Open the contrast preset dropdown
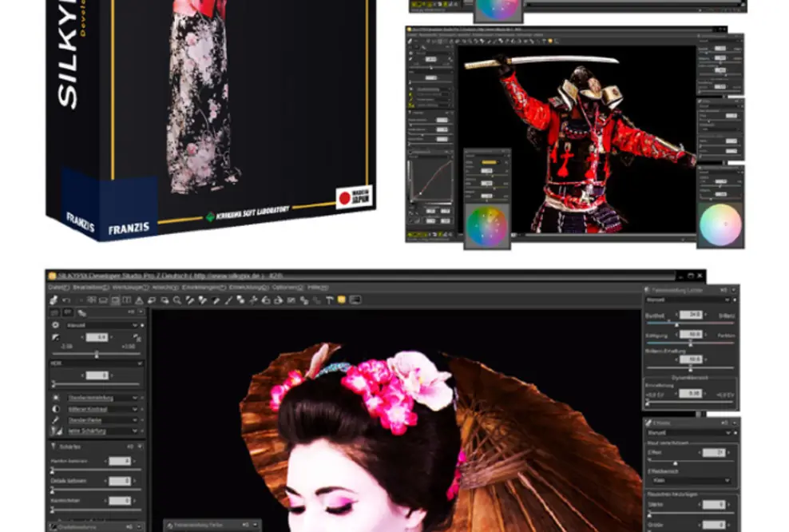Viewport: 789px width, 532px height. click(x=102, y=409)
